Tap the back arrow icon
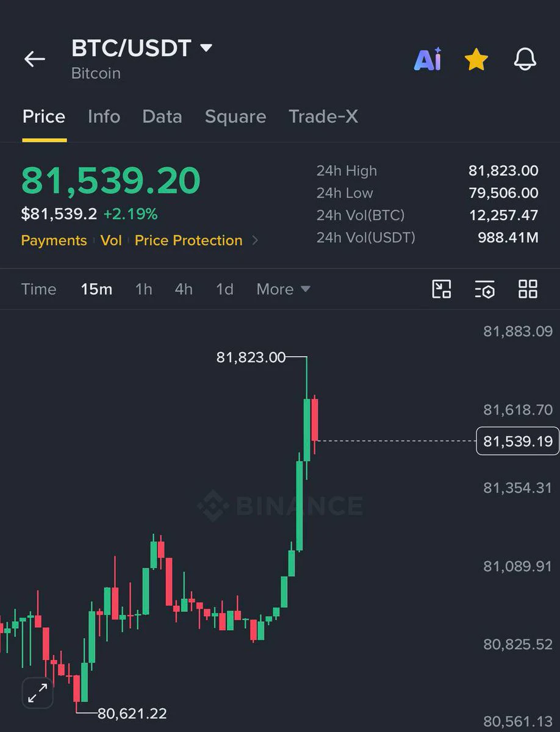The width and height of the screenshot is (560, 732). point(35,59)
